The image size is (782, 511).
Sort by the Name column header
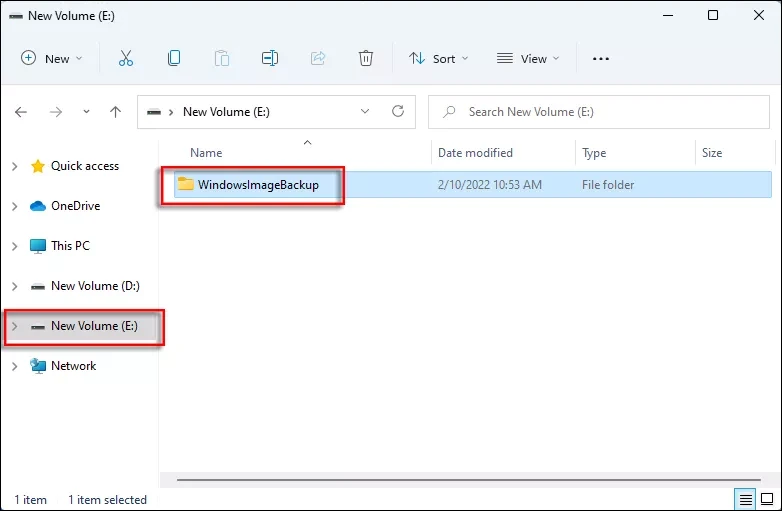click(x=206, y=153)
